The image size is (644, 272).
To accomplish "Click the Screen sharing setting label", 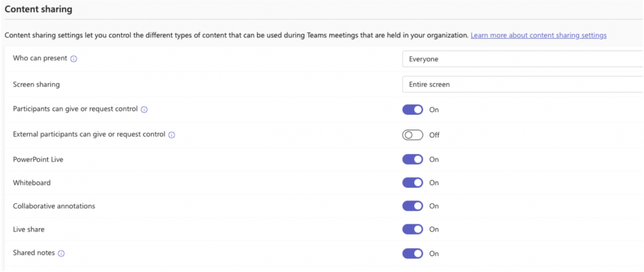I will coord(37,84).
